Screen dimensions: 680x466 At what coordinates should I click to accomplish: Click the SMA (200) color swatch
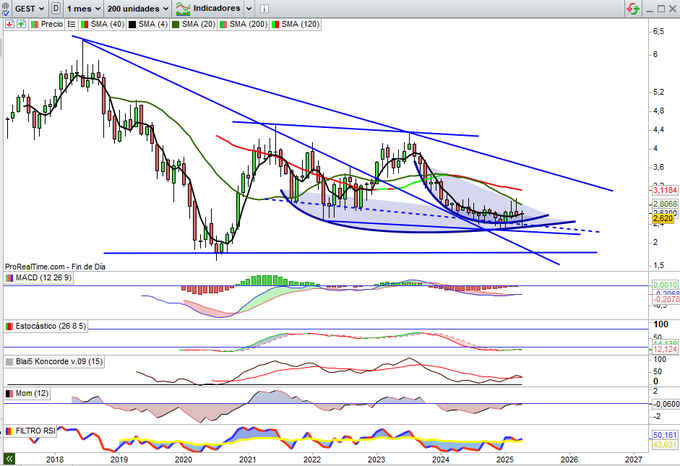(x=223, y=24)
